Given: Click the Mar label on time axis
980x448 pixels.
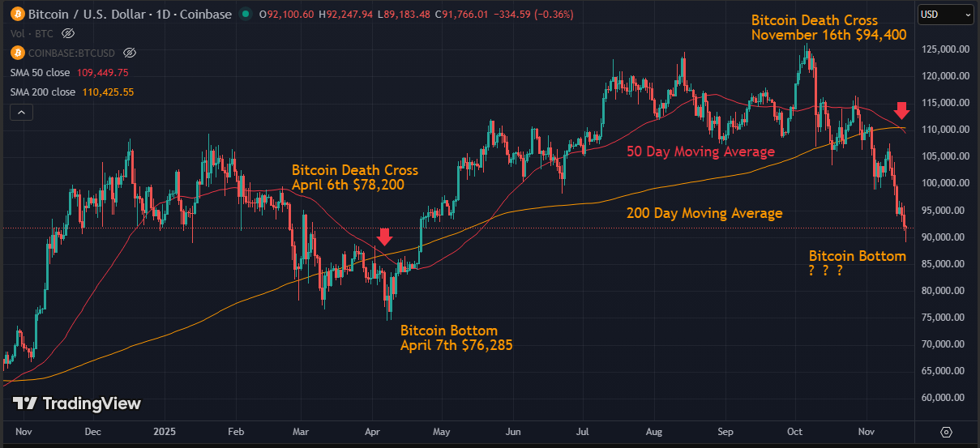Looking at the screenshot, I should pos(301,431).
